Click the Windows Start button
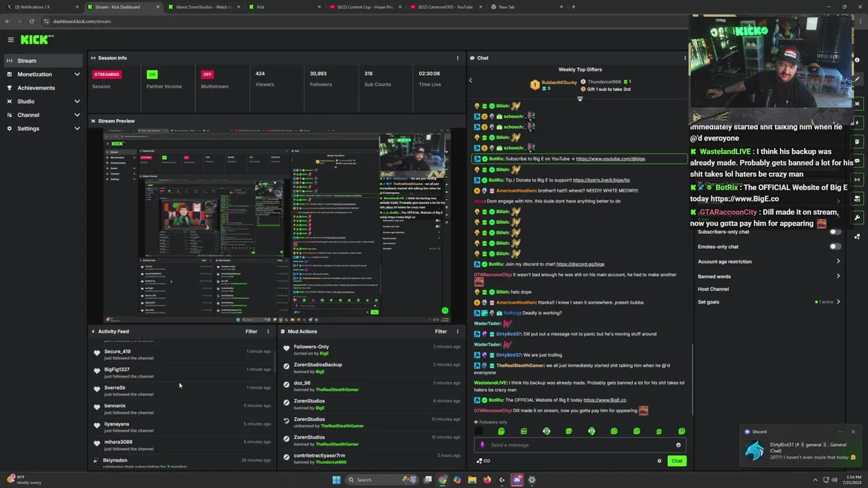This screenshot has width=868, height=488. pos(336,480)
